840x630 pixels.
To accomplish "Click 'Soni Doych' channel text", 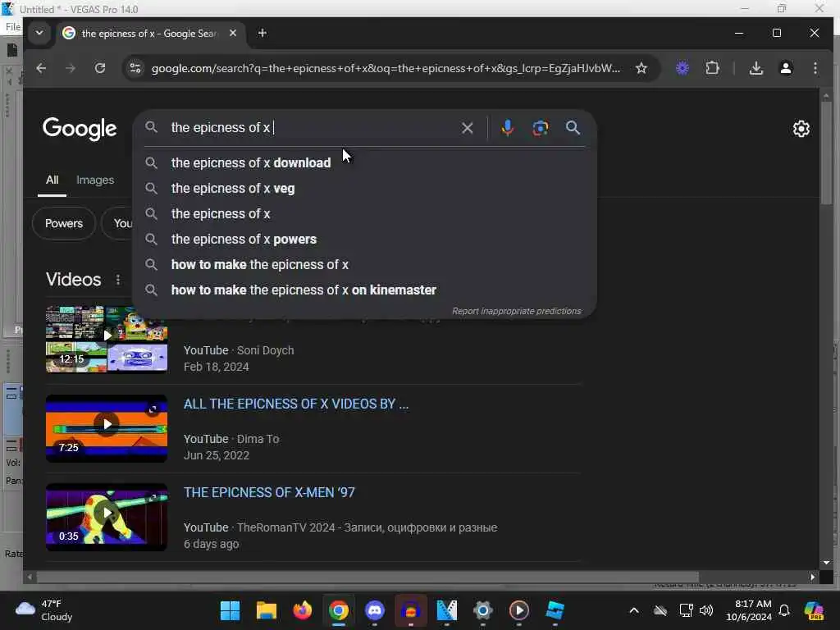I will 265,350.
